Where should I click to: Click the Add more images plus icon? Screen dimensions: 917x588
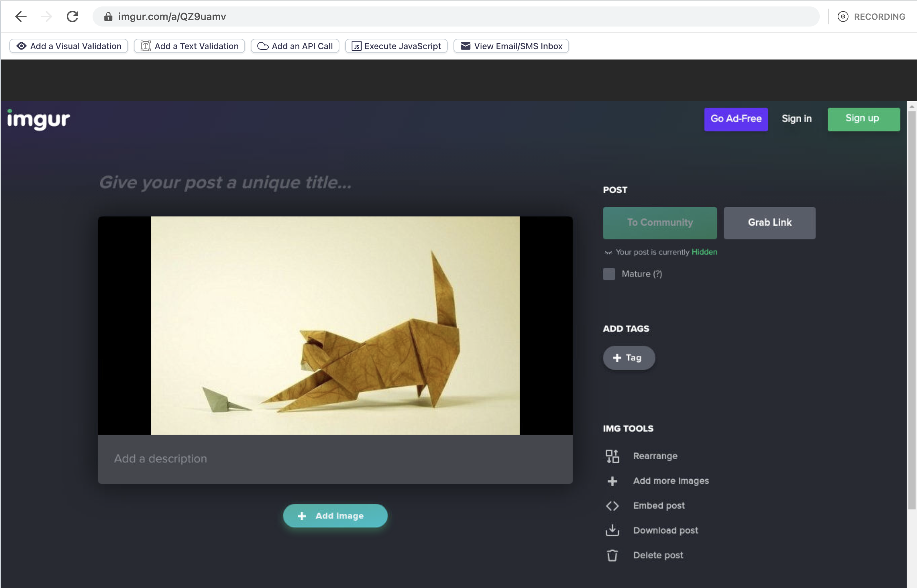coord(612,481)
